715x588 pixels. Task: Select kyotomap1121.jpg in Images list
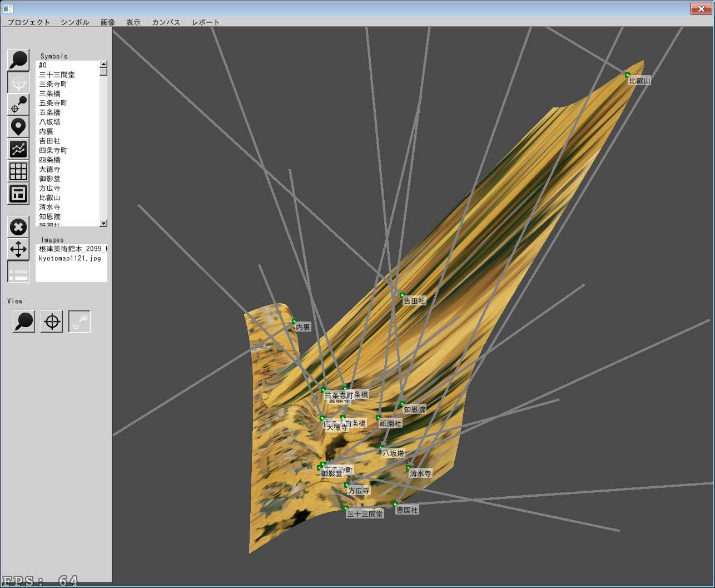pyautogui.click(x=72, y=258)
